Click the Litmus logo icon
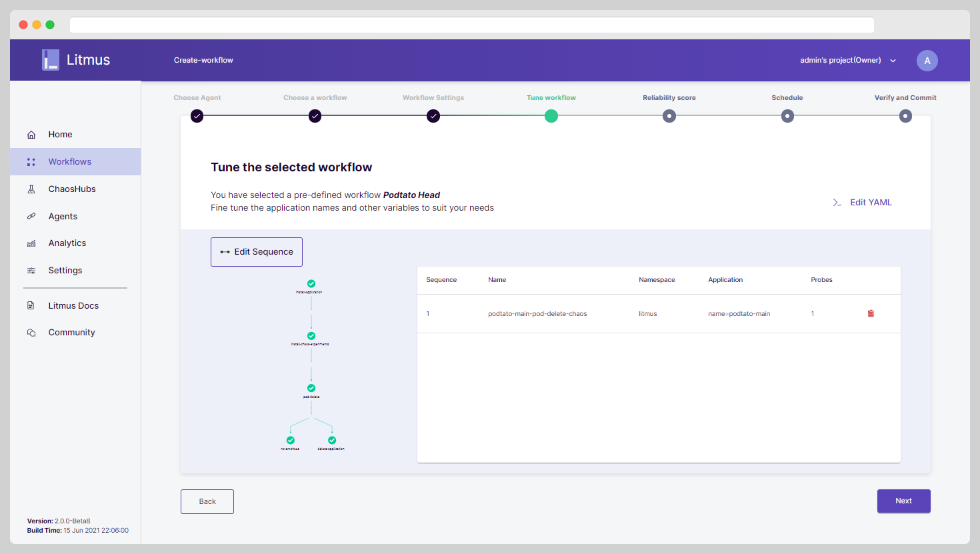 tap(51, 60)
